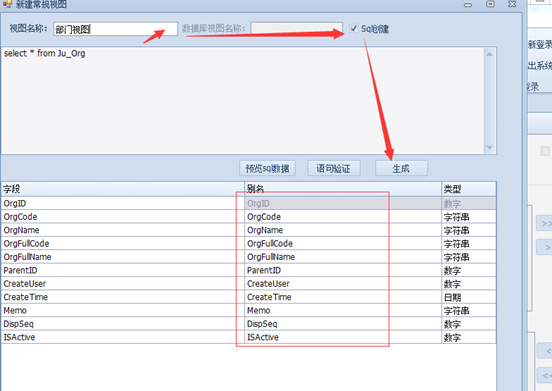Click scroll up arrow of SQL text area

click(x=490, y=55)
